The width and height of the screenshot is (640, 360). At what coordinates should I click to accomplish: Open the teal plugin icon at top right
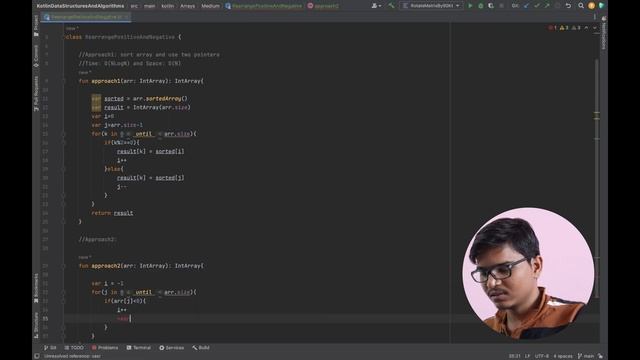click(601, 6)
